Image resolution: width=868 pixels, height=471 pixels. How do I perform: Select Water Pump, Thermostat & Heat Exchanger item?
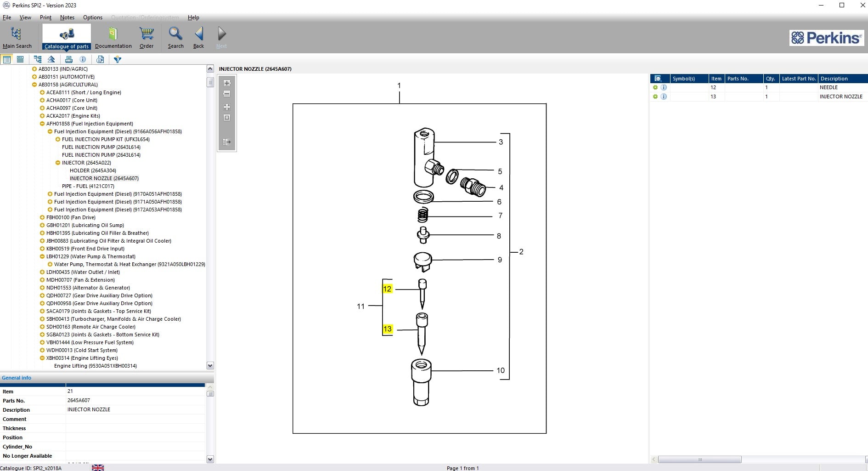click(x=130, y=264)
